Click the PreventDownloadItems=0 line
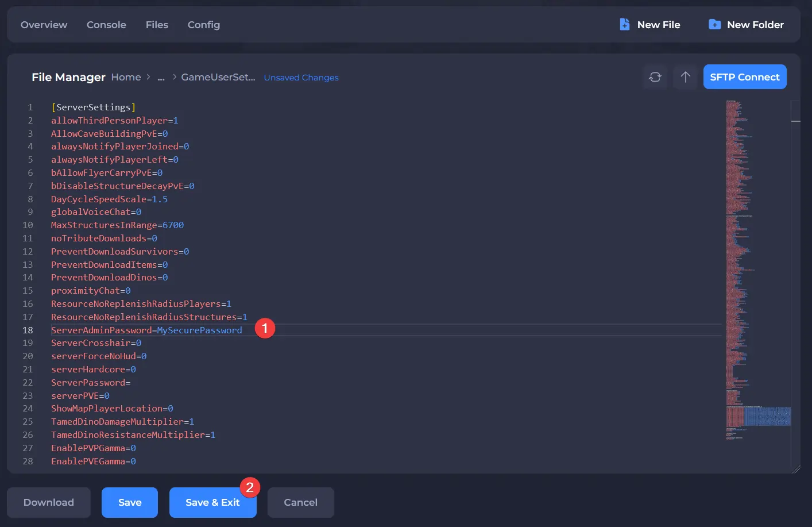The width and height of the screenshot is (812, 527). coord(109,265)
